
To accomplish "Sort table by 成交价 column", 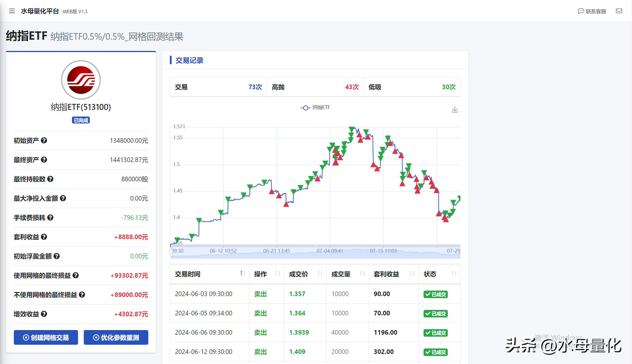I will (x=320, y=274).
